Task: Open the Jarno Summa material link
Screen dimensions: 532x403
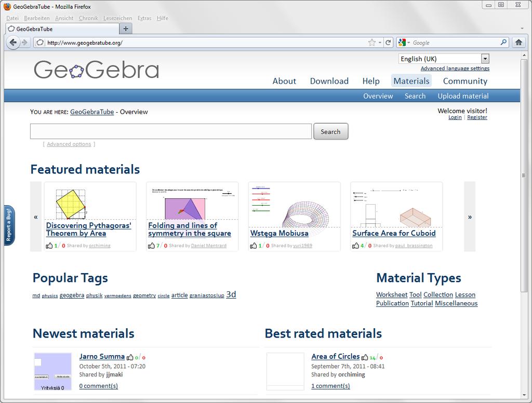Action: 102,357
